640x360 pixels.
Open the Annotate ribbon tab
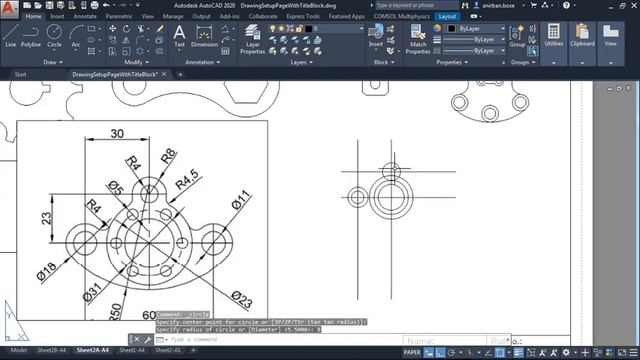85,16
